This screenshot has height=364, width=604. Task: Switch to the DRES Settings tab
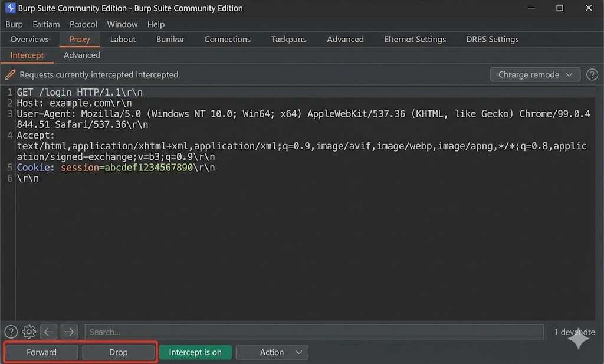coord(492,40)
